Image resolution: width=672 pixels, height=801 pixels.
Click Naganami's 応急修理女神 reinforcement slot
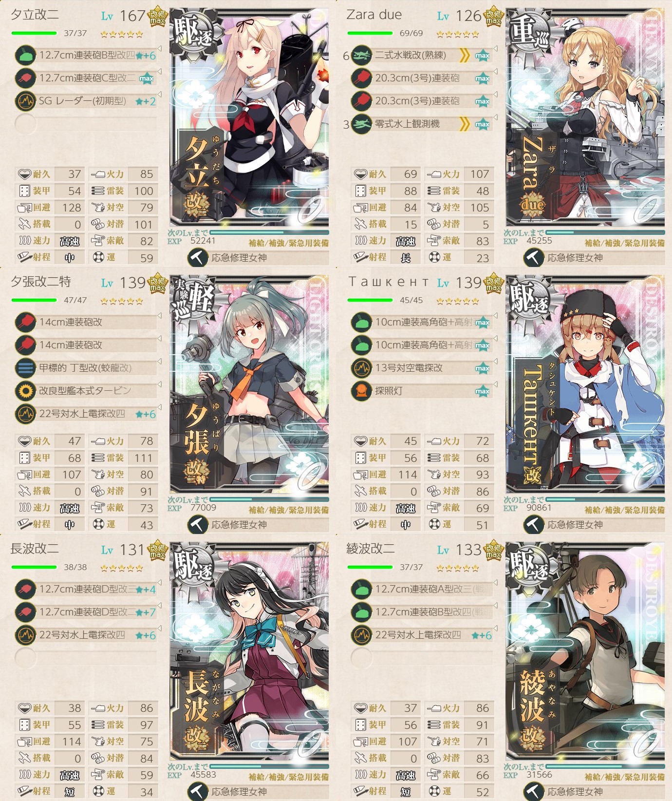point(259,791)
